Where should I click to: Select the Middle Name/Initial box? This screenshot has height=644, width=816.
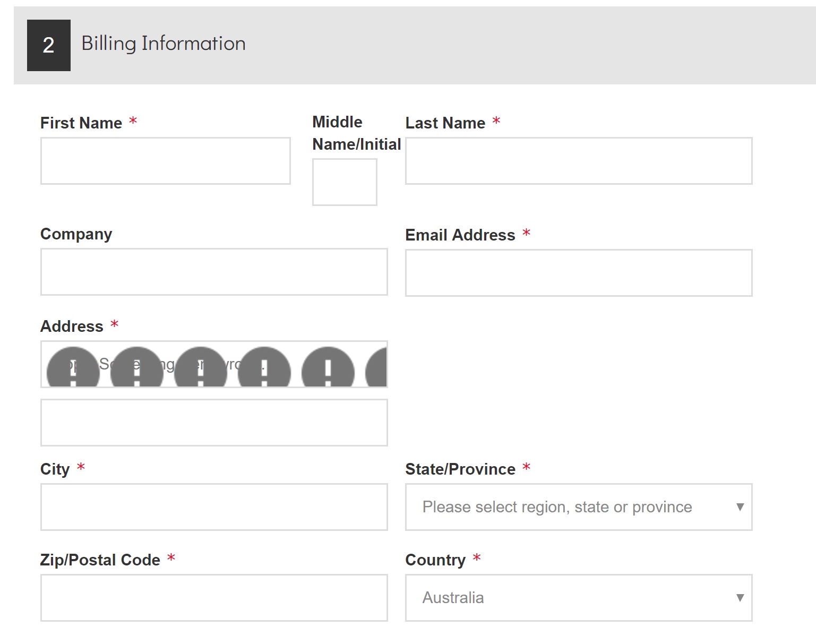point(345,182)
